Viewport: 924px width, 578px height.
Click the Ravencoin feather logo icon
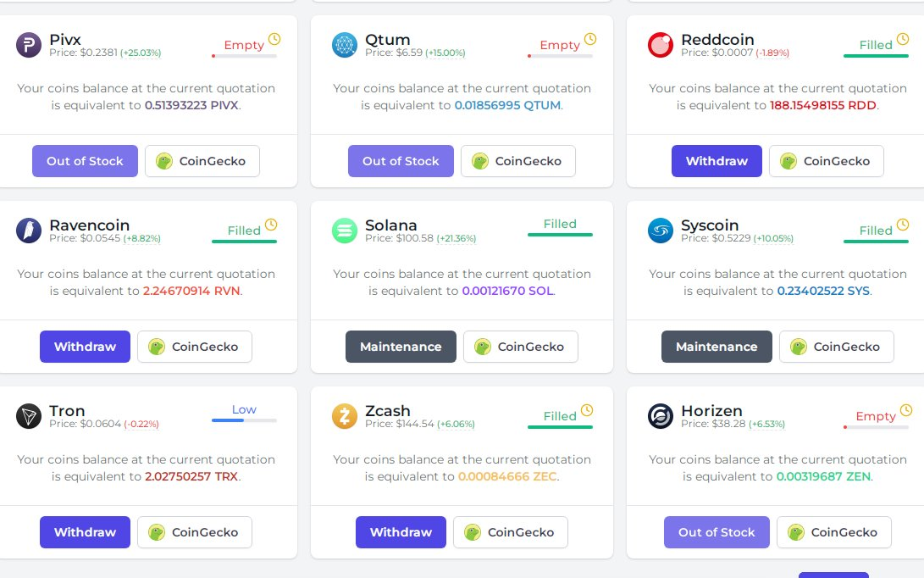click(x=28, y=231)
